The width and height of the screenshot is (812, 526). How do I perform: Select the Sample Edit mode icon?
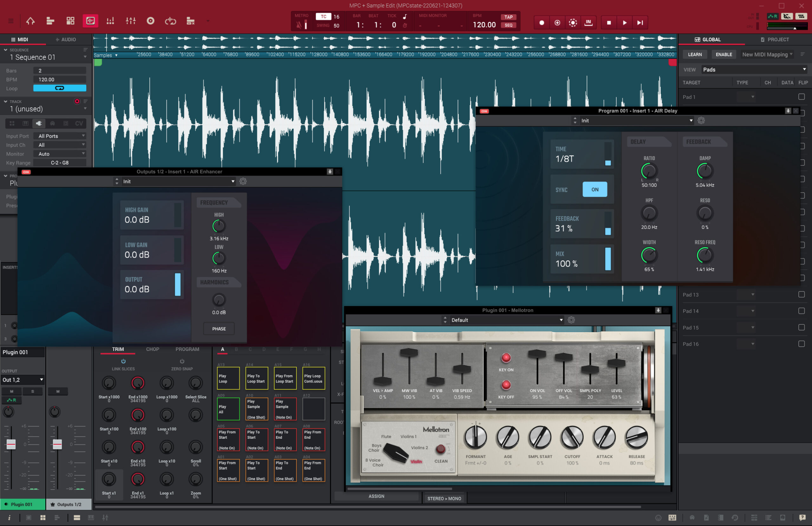90,21
